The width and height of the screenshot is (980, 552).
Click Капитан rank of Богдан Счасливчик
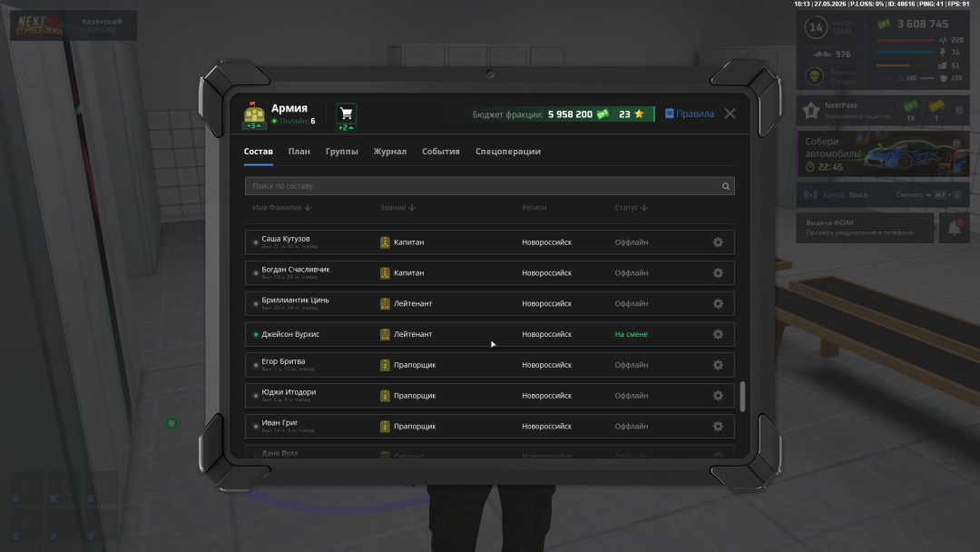tap(408, 273)
